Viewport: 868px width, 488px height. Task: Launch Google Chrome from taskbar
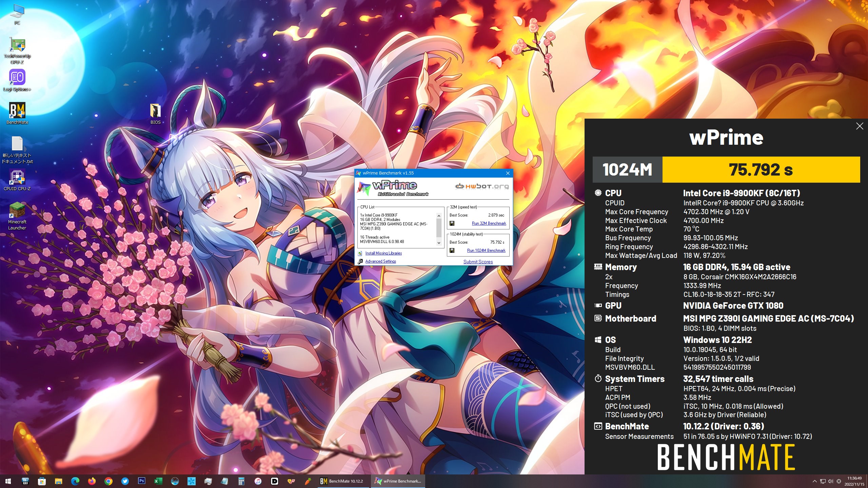point(108,481)
